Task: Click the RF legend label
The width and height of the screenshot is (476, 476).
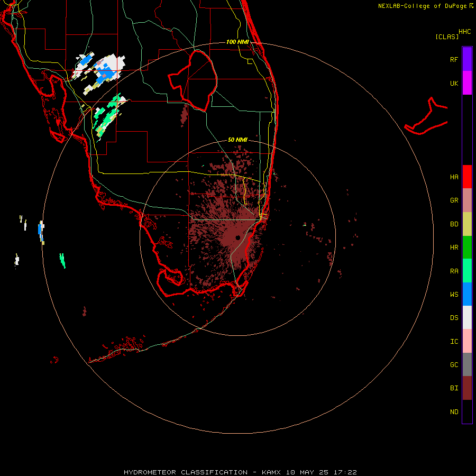Action: [454, 59]
